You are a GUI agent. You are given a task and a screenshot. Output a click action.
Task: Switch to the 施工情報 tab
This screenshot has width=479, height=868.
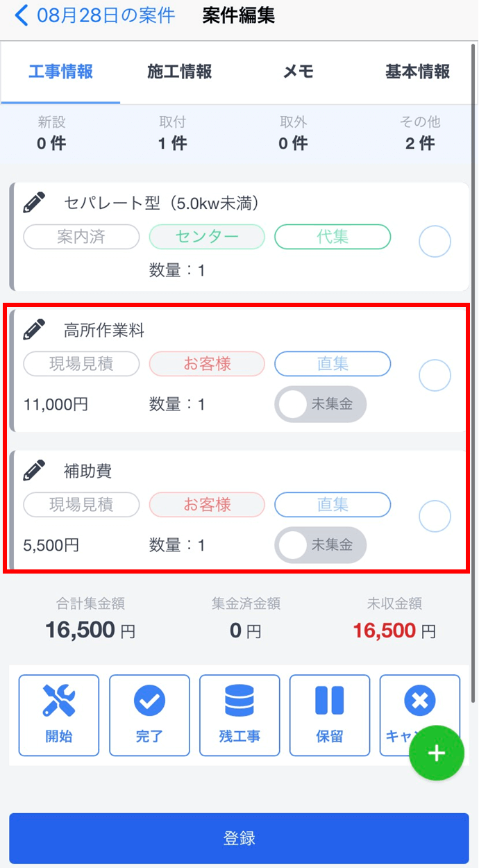179,72
